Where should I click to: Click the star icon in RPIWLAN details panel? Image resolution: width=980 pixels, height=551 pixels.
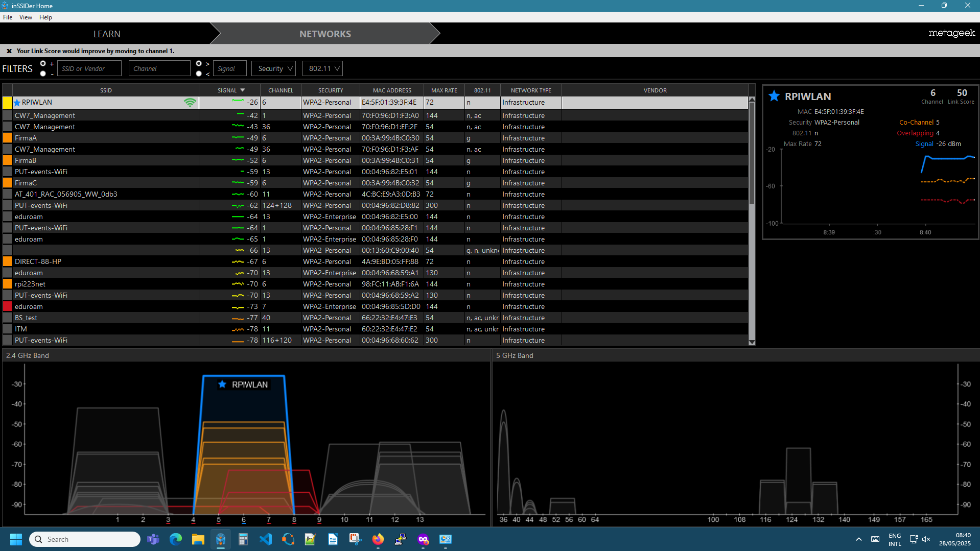click(774, 96)
